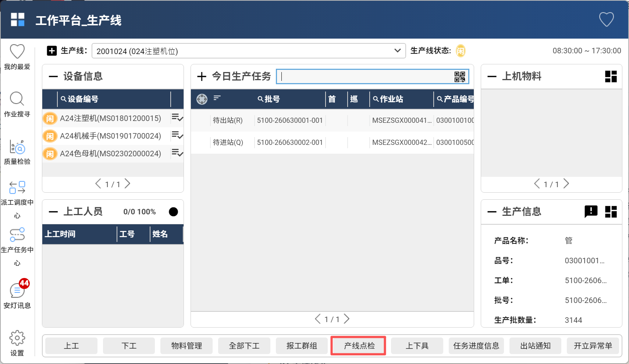This screenshot has width=629, height=364.
Task: Open 作业搜寻 search in sidebar
Action: pyautogui.click(x=17, y=104)
